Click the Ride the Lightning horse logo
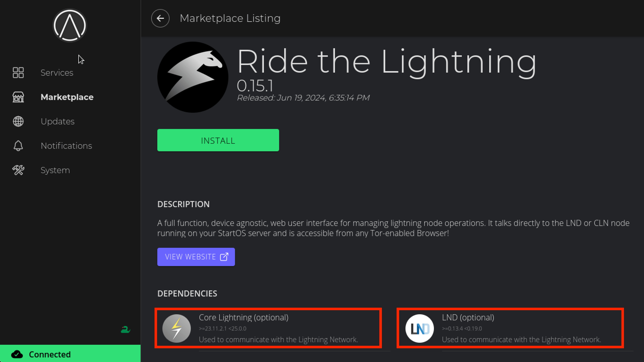 [193, 77]
